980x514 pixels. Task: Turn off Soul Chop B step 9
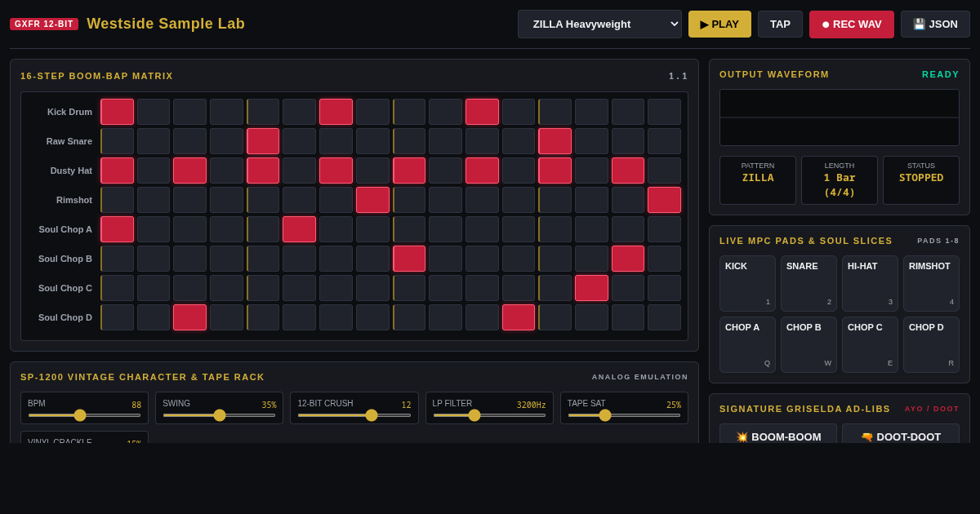[x=409, y=259]
